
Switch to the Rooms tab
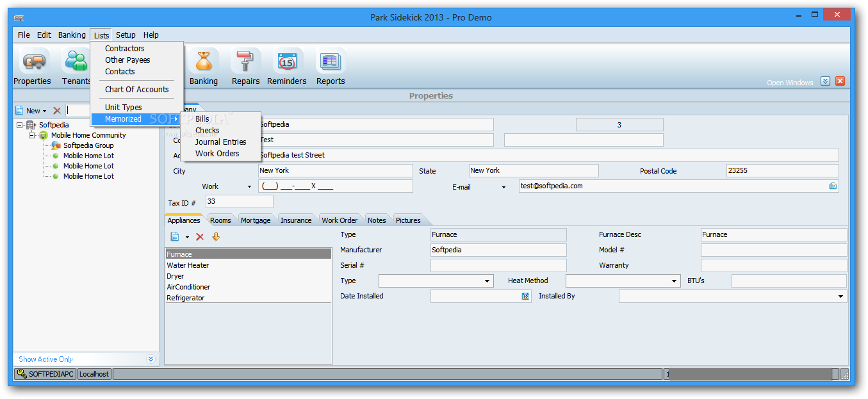click(220, 220)
